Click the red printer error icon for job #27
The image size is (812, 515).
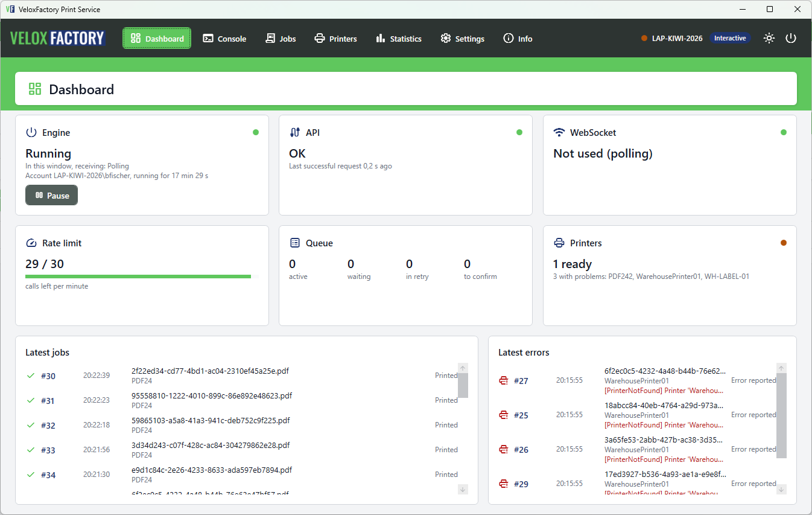(504, 380)
